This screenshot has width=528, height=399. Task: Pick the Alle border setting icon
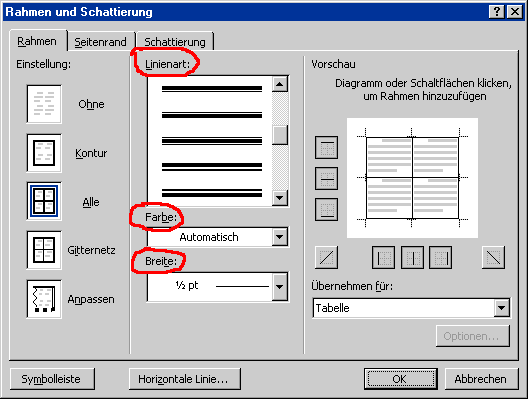click(x=44, y=201)
